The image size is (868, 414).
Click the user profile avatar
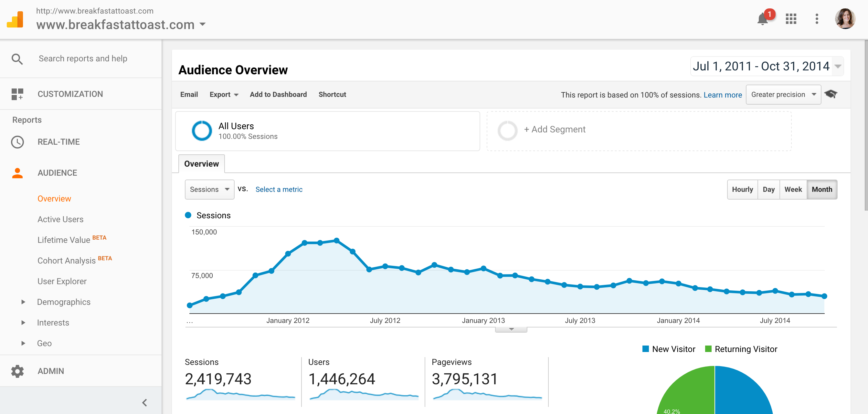tap(845, 19)
